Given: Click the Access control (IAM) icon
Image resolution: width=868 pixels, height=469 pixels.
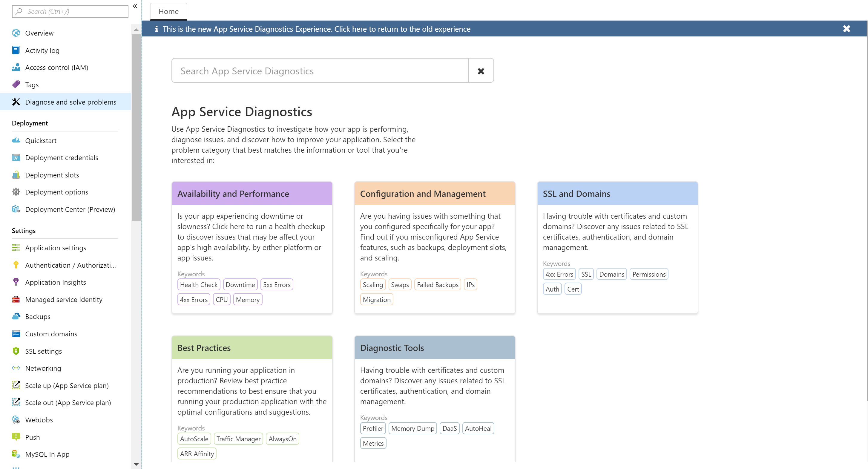Looking at the screenshot, I should 16,68.
